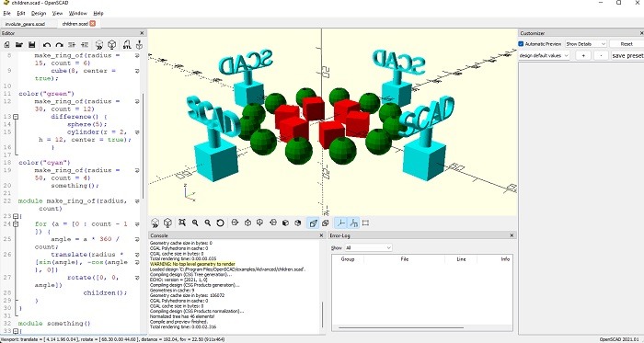This screenshot has height=343, width=644.
Task: Close the Error-Log panel
Action: pyautogui.click(x=512, y=235)
